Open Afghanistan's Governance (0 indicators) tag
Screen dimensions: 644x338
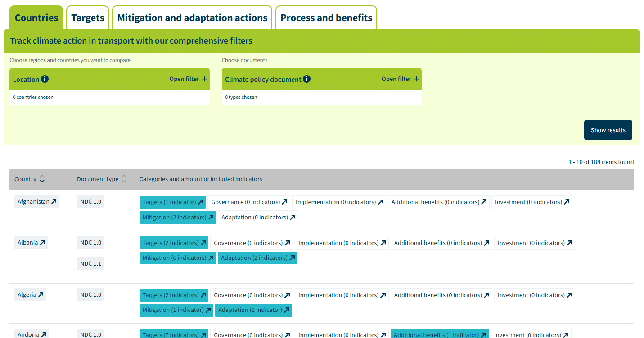point(249,202)
